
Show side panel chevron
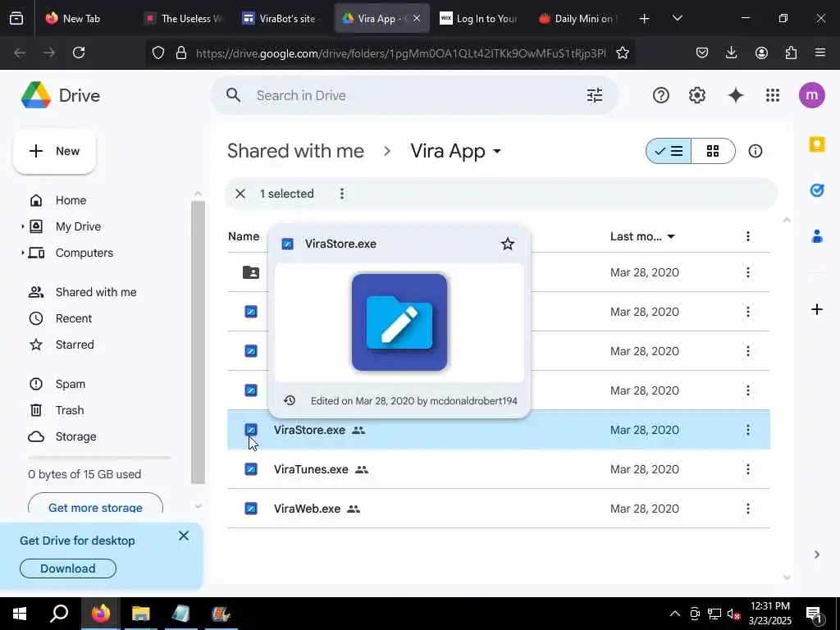coord(816,555)
